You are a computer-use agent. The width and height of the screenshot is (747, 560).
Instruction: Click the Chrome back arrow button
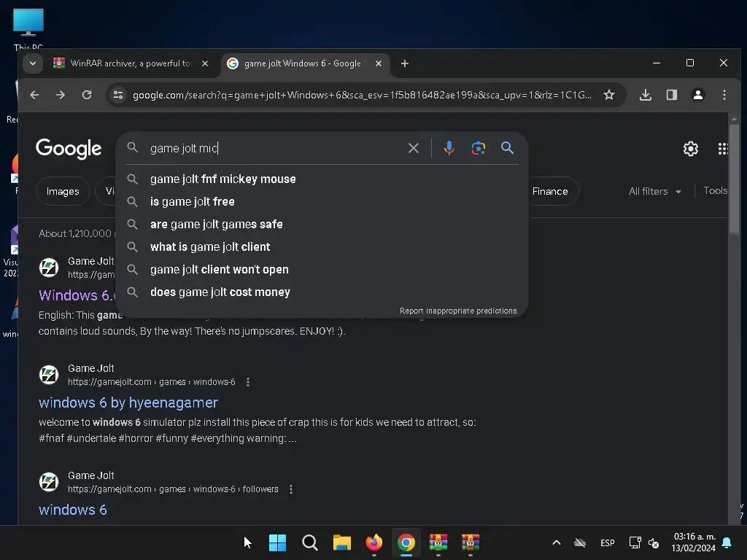34,95
